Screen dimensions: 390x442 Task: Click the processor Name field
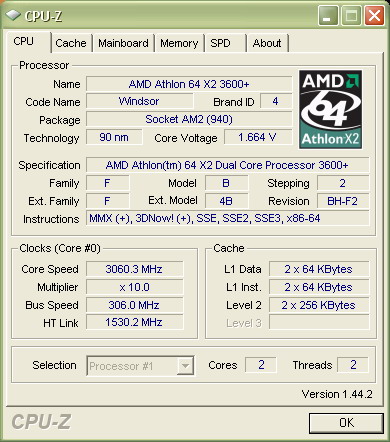coord(189,84)
